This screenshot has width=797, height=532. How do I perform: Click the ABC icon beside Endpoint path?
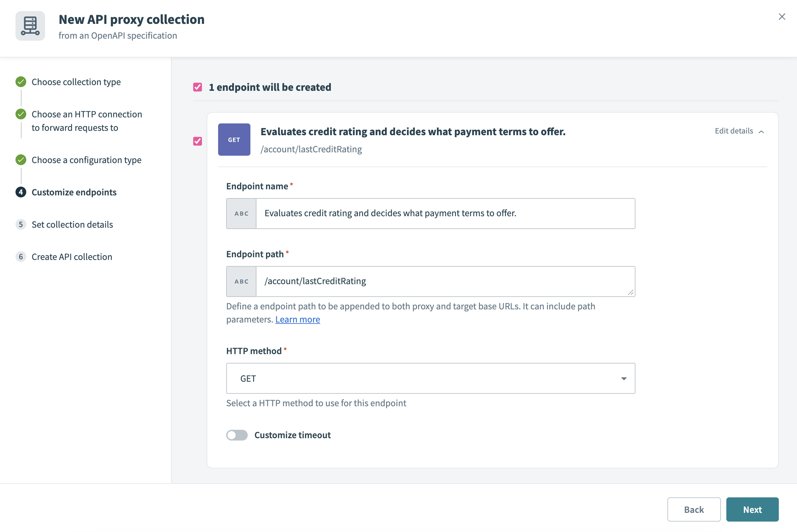point(241,281)
